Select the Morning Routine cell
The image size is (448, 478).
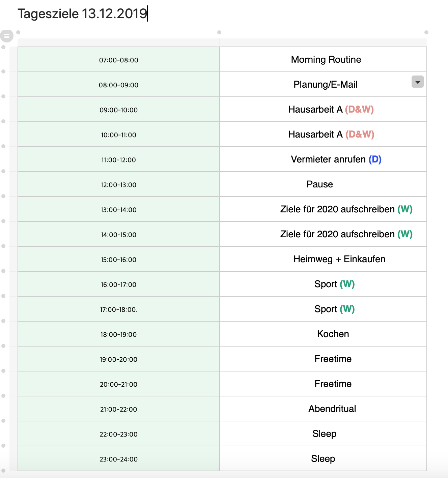pyautogui.click(x=323, y=59)
